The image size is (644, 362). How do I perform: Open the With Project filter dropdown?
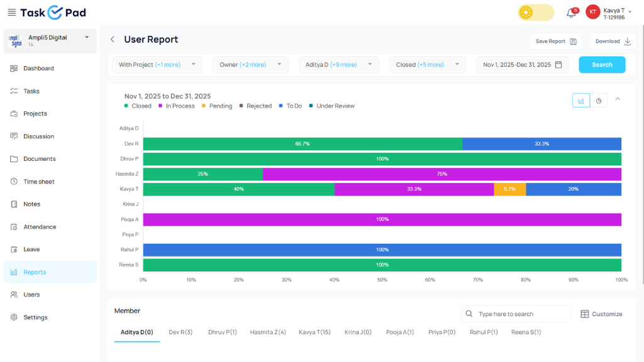tap(157, 65)
